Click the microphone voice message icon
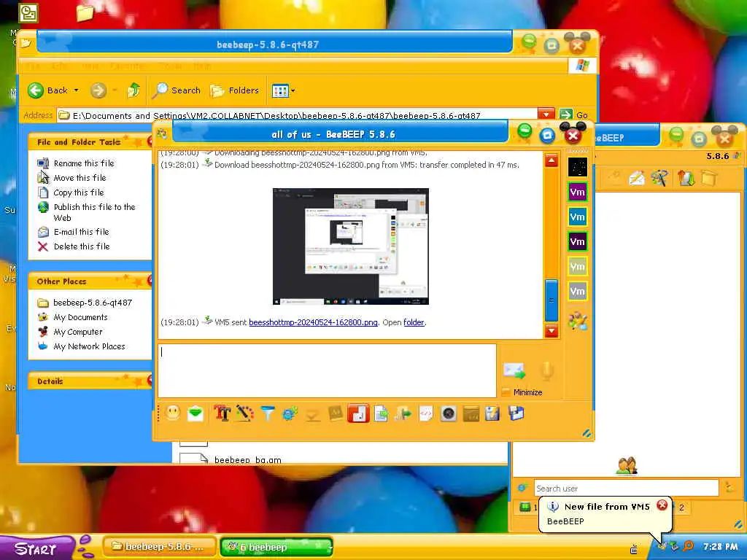 click(x=547, y=370)
